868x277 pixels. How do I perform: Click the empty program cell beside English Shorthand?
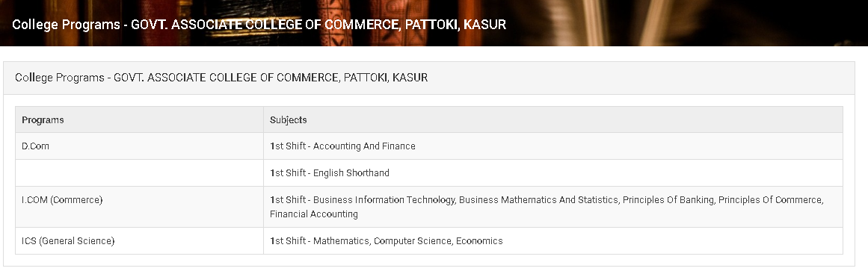(x=139, y=173)
